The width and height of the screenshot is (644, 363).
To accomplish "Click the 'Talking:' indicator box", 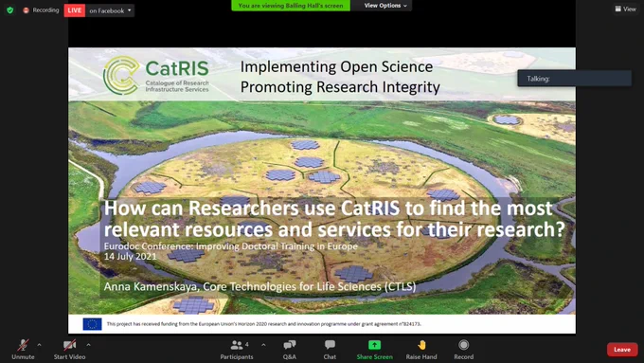I will (x=574, y=79).
